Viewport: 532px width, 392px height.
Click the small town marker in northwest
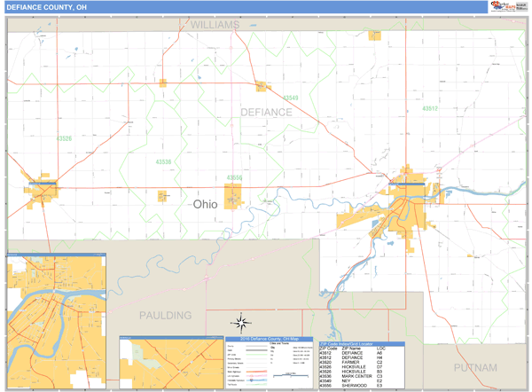pos(163,82)
